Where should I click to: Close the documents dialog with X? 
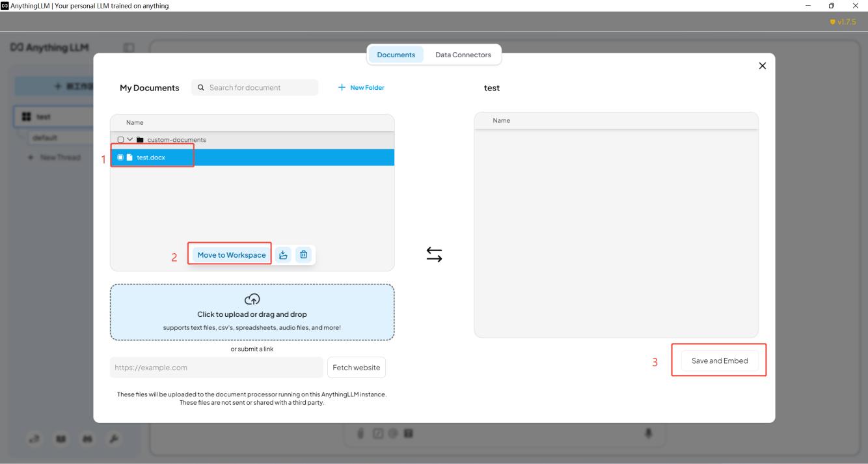tap(763, 66)
